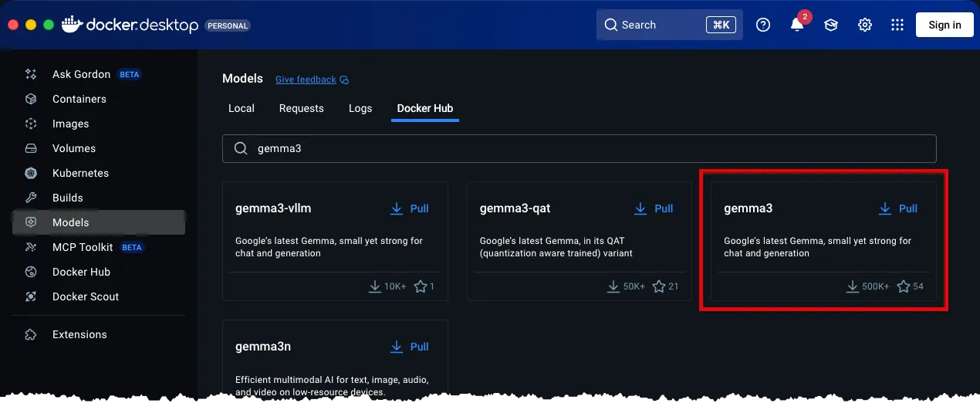Click the download icon for gemma3-vllm
This screenshot has width=980, height=420.
click(397, 208)
